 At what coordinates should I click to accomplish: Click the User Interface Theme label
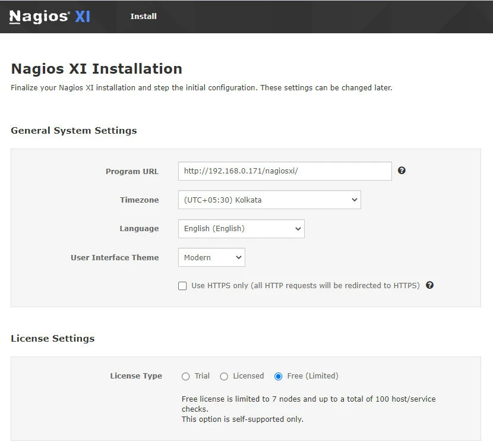click(x=115, y=258)
